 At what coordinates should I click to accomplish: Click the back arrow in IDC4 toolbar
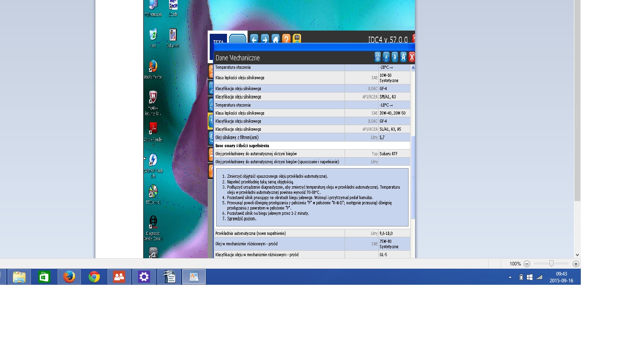pyautogui.click(x=254, y=39)
